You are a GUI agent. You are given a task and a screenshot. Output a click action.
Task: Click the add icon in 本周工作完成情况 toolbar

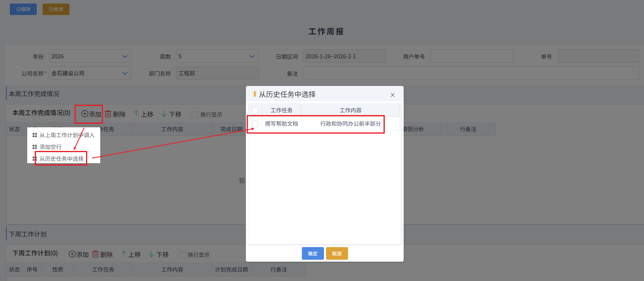click(x=85, y=114)
